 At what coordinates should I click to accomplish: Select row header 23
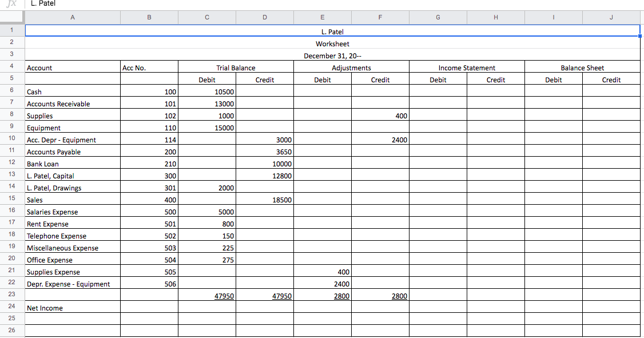(11, 296)
